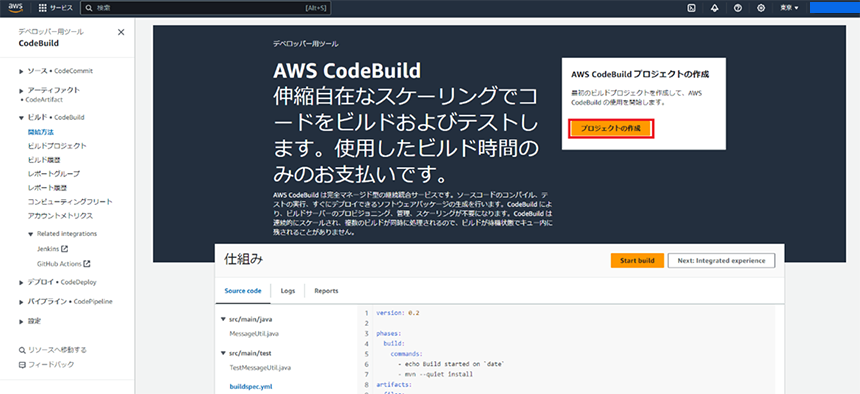Open the CloudShell terminal icon
Image resolution: width=860 pixels, height=394 pixels.
pyautogui.click(x=692, y=8)
